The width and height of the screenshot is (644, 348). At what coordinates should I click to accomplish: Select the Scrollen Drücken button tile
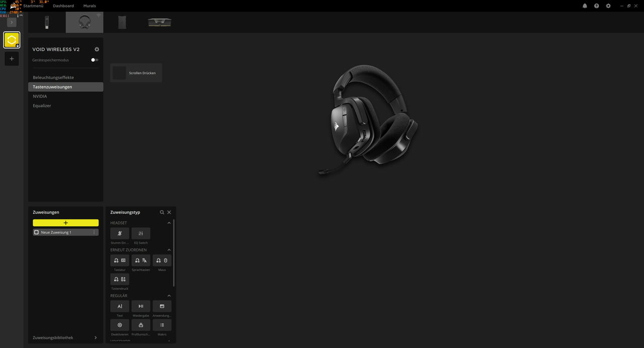pyautogui.click(x=136, y=73)
